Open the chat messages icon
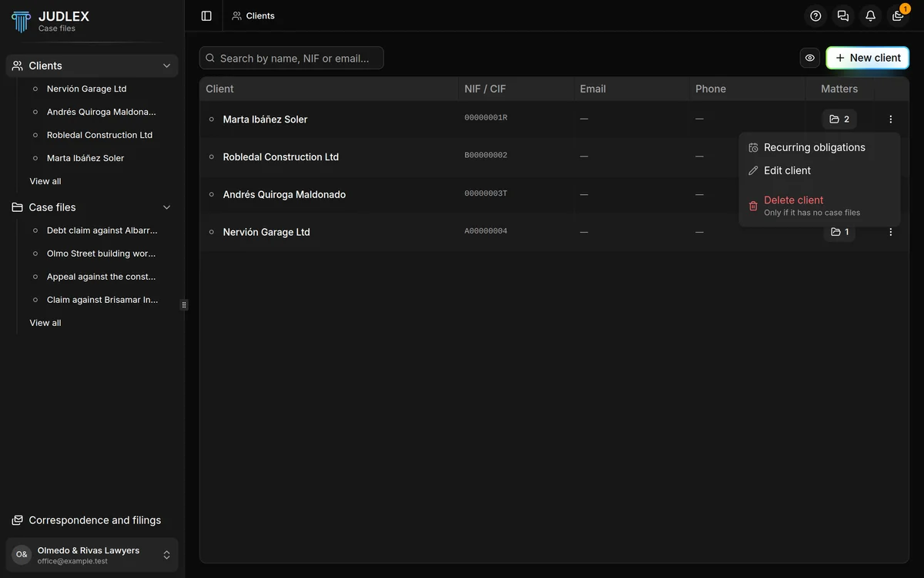The image size is (924, 578). (x=843, y=15)
